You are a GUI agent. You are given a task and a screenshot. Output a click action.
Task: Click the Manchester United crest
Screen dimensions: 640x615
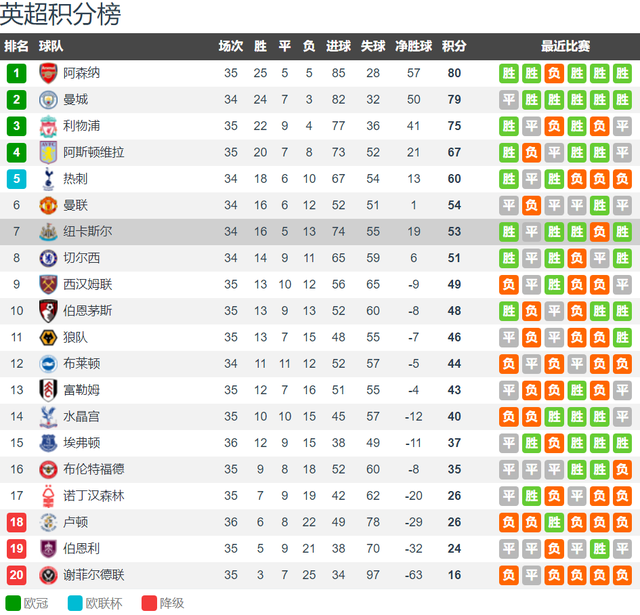coord(48,205)
